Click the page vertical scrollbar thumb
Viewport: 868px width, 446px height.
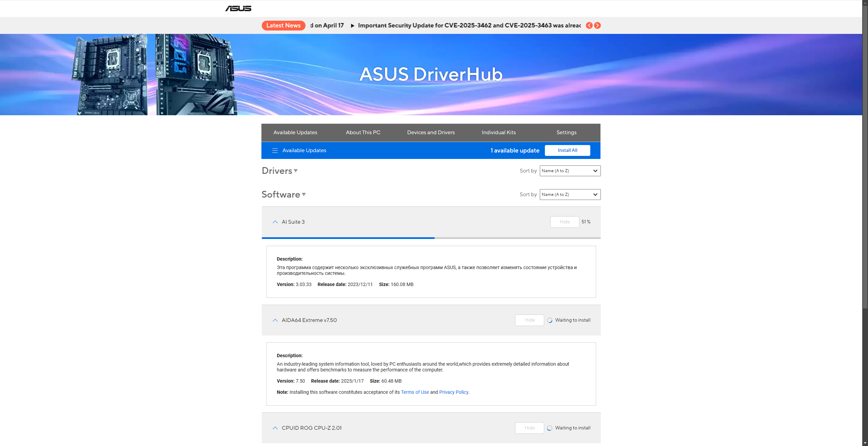[865, 158]
